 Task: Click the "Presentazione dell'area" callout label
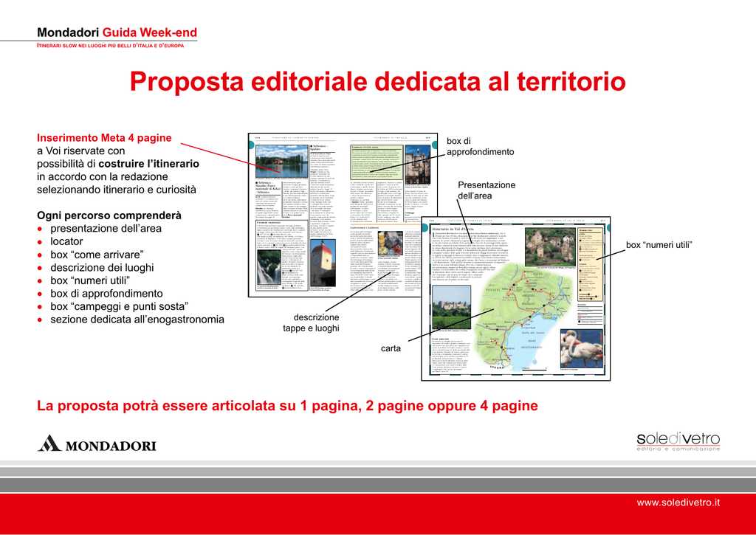pyautogui.click(x=487, y=190)
